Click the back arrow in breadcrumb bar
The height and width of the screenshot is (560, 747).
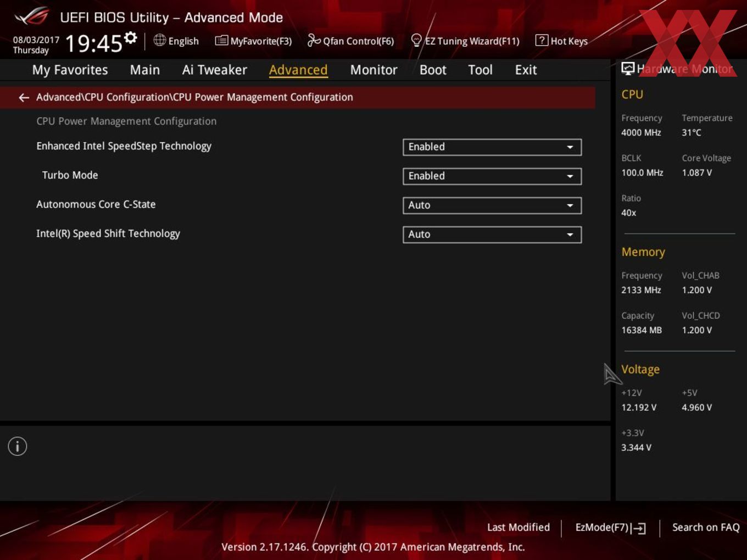pos(24,98)
